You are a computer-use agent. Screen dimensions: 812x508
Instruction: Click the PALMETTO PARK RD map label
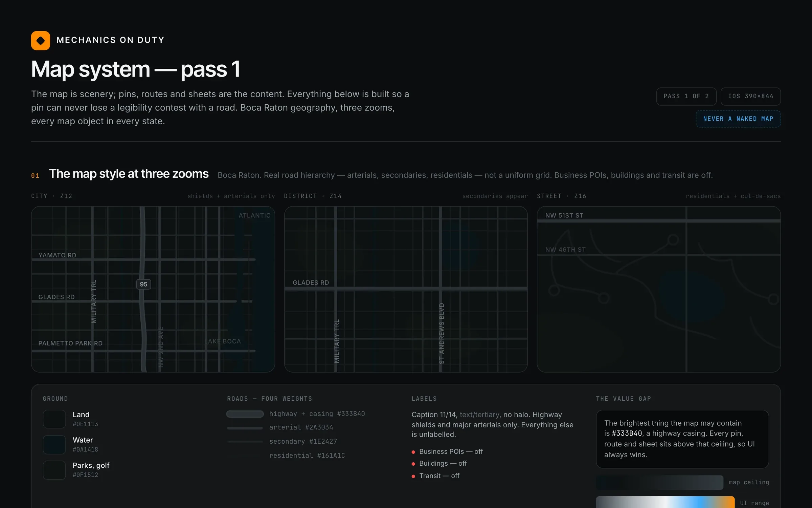coord(70,343)
